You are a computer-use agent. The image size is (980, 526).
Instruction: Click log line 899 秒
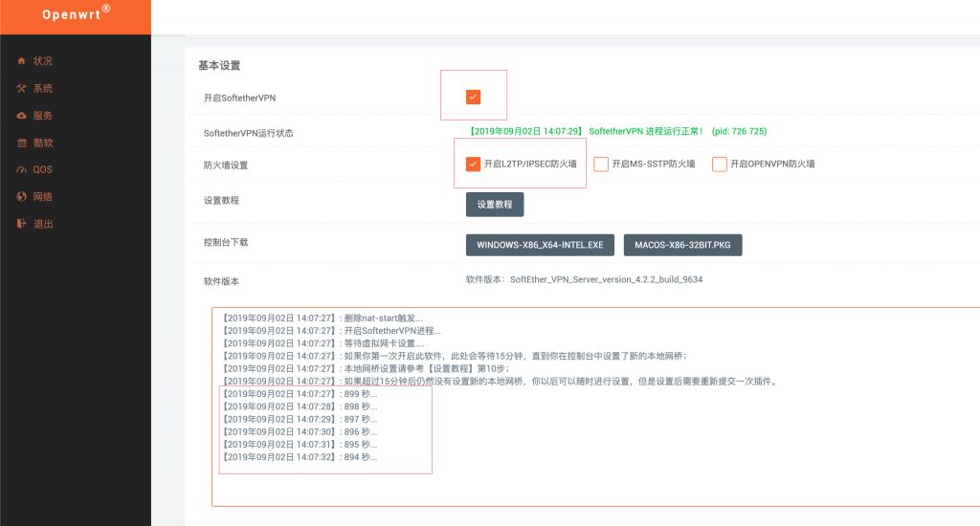pyautogui.click(x=300, y=394)
